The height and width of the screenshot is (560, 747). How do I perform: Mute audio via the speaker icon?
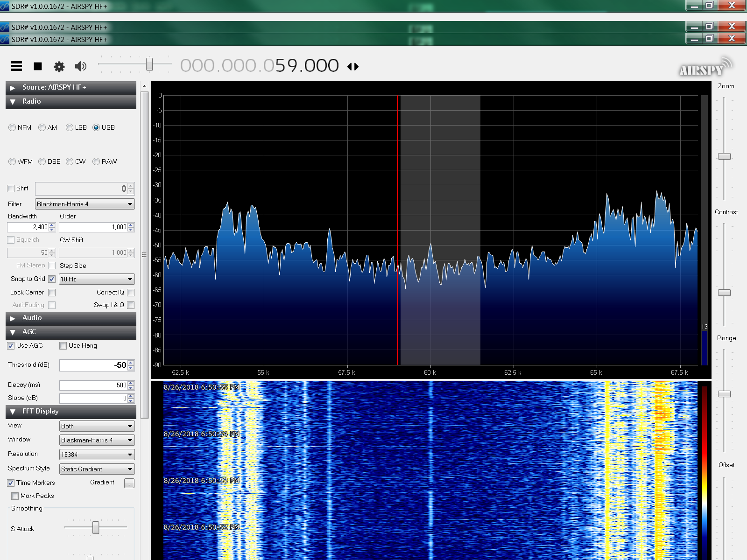pyautogui.click(x=81, y=66)
